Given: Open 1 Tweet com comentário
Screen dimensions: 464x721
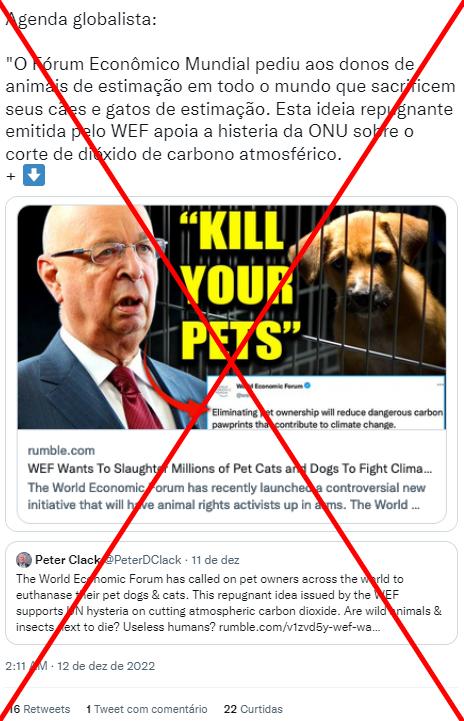Looking at the screenshot, I should pos(147,709).
